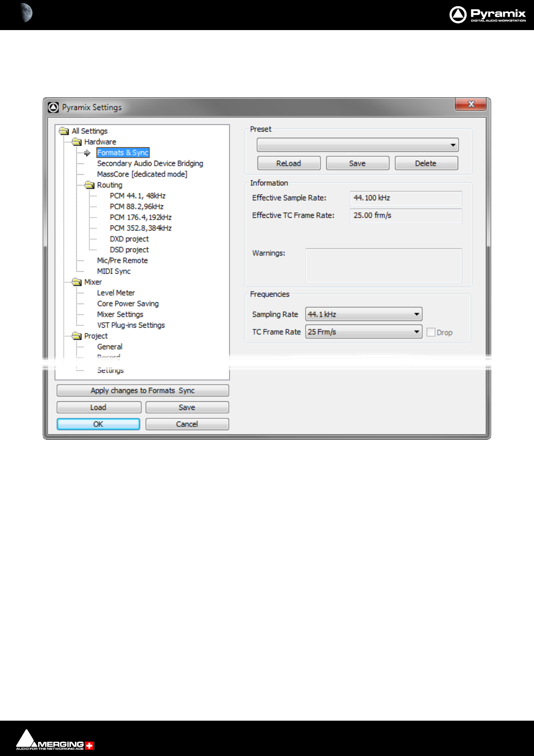Select DXD project routing
Screen dimensions: 534x756
coord(129,239)
